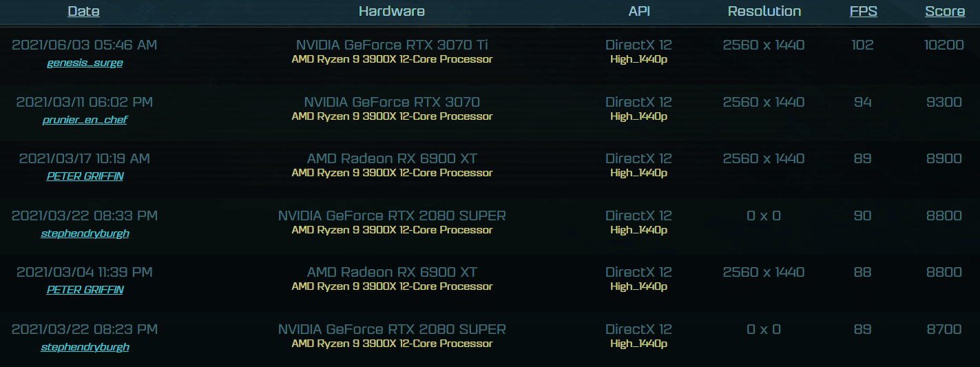
Task: Select the 8700 score row
Action: pos(490,336)
